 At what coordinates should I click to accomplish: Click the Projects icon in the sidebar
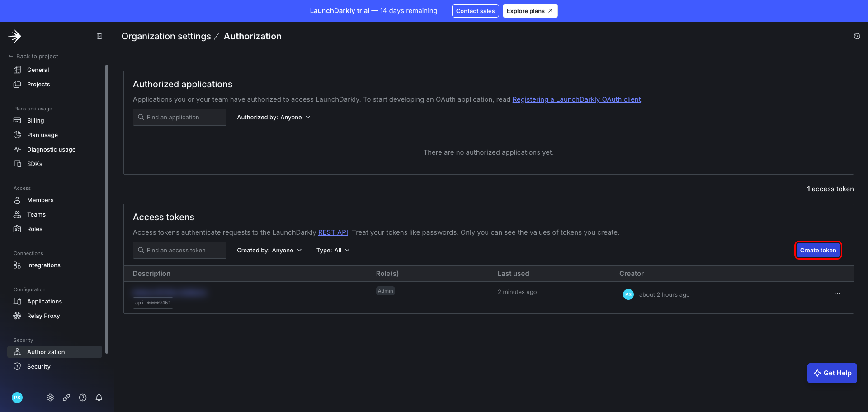click(17, 84)
